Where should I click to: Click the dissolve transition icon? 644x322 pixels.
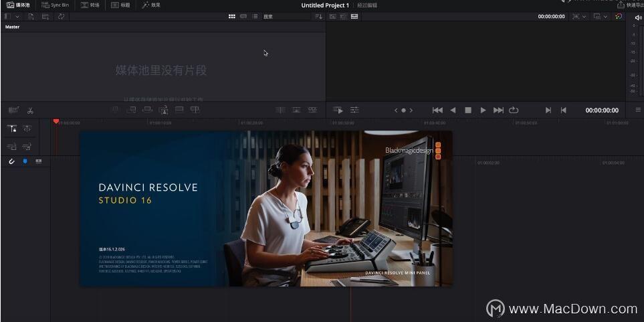point(296,110)
